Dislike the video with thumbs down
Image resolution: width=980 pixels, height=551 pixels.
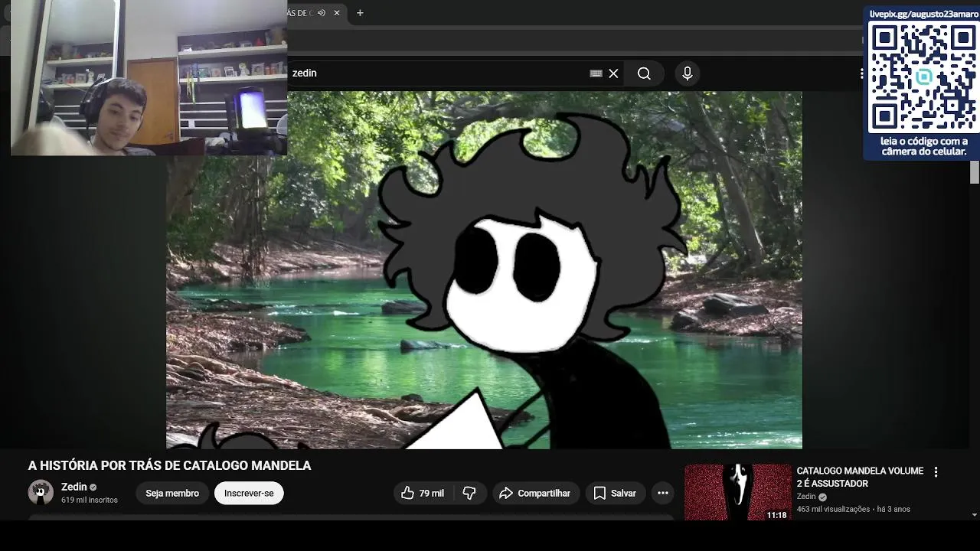coord(470,494)
